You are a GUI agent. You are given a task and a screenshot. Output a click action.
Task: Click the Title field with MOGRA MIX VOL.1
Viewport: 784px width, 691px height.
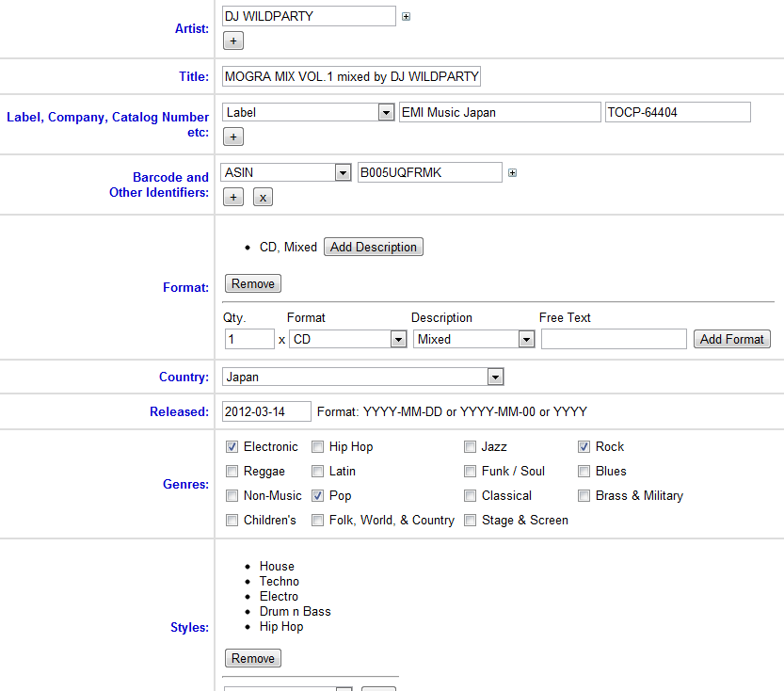[351, 76]
